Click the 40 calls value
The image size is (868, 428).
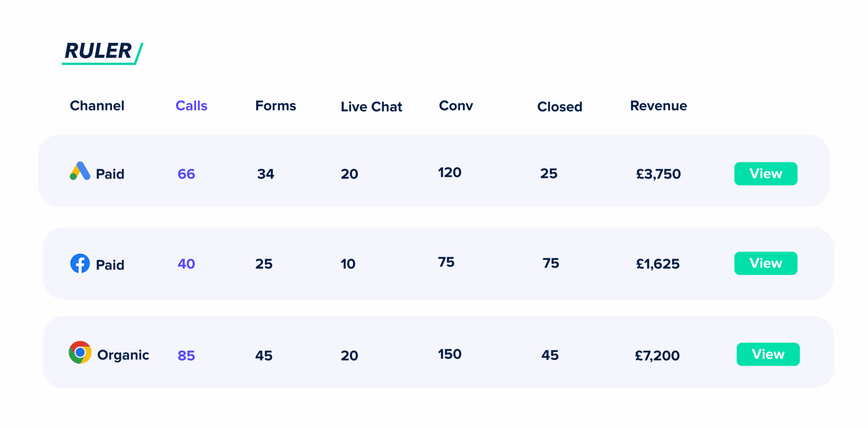click(186, 264)
